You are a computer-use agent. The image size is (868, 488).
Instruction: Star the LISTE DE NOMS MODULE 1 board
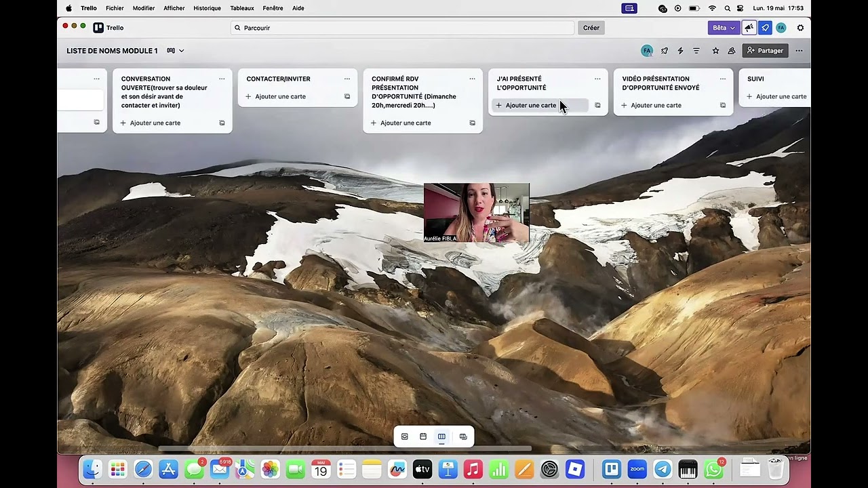click(x=715, y=51)
